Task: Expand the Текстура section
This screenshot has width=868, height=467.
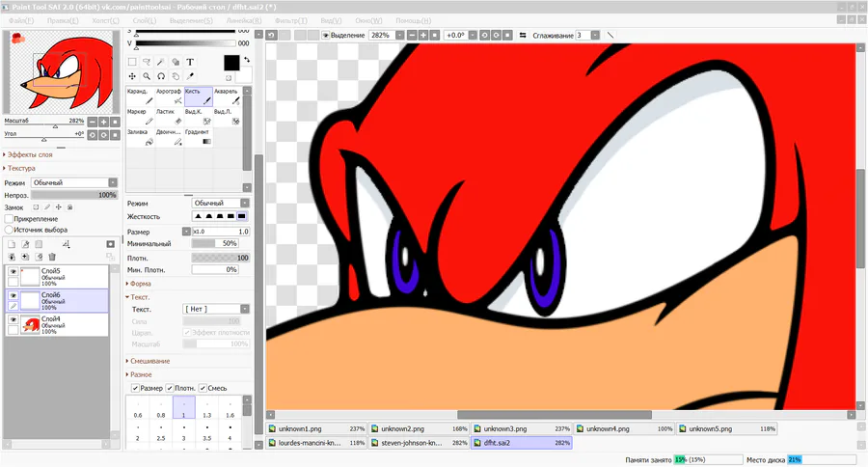Action: tap(20, 168)
